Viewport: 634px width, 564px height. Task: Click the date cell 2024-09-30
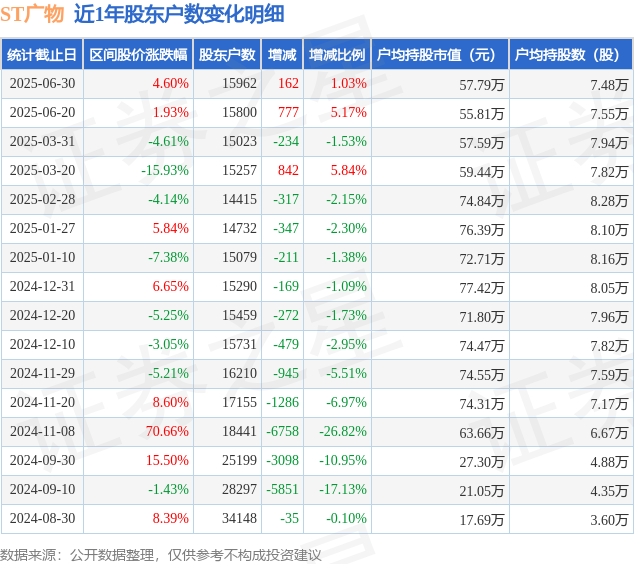(x=42, y=460)
